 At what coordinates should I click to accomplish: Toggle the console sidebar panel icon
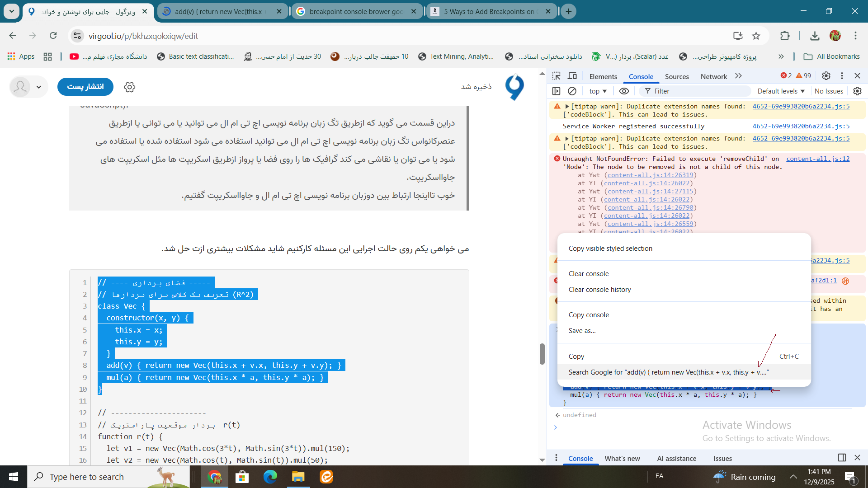[x=557, y=91]
